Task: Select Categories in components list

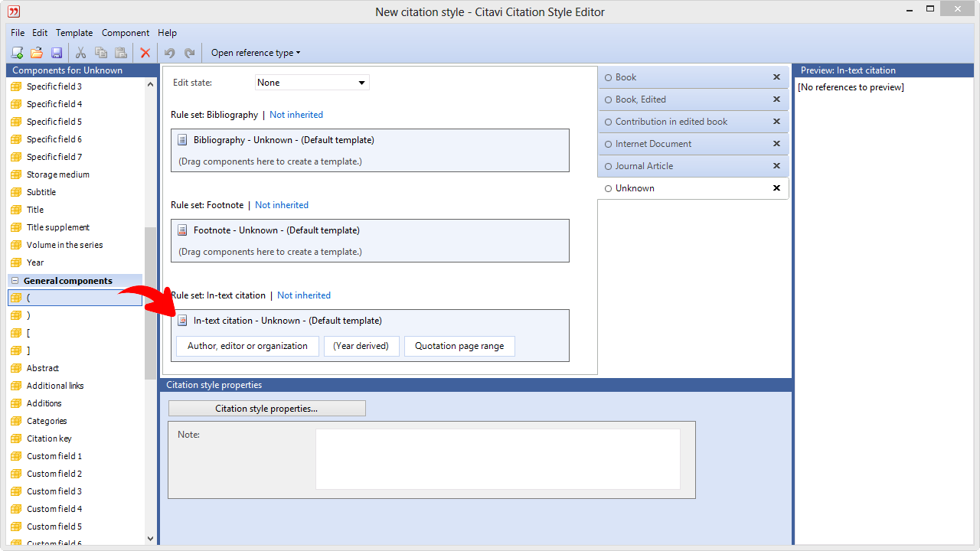Action: click(x=47, y=421)
